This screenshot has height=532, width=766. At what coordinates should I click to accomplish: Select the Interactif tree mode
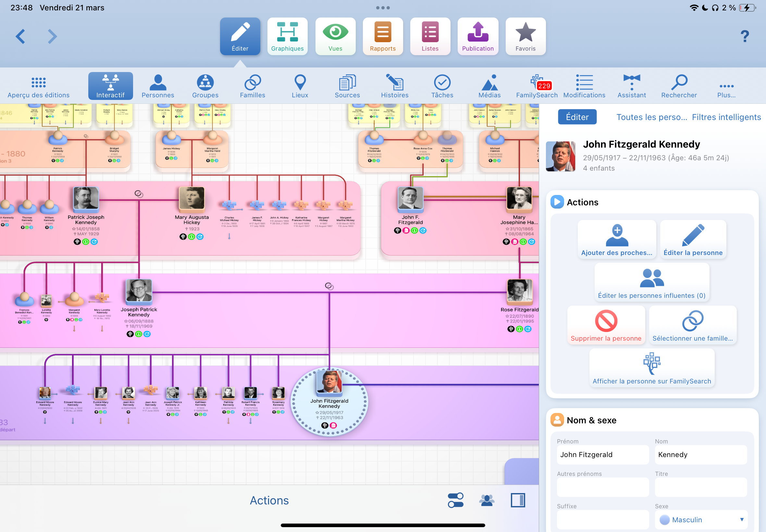click(110, 86)
